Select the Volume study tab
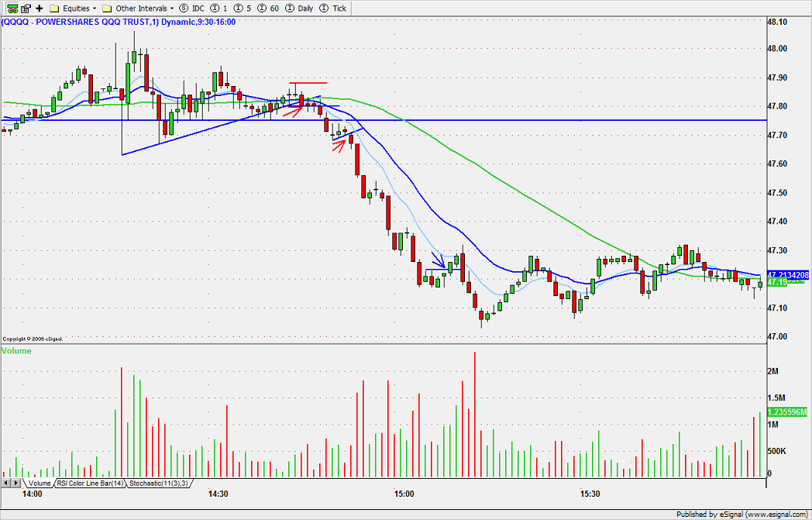 [39, 484]
